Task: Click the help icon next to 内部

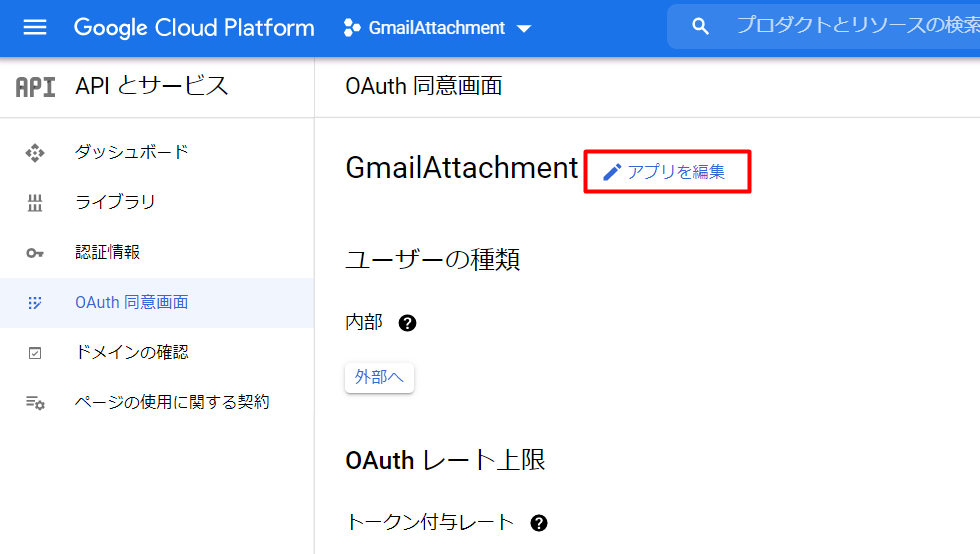Action: 408,323
